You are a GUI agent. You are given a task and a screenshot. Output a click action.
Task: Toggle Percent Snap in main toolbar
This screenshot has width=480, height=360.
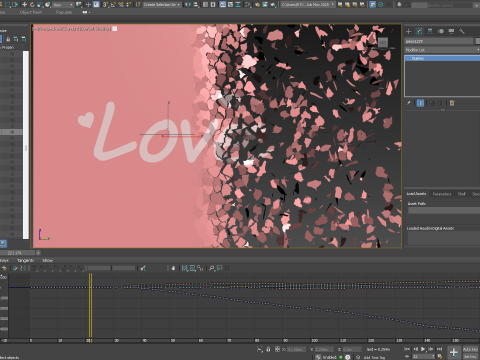tap(121, 4)
